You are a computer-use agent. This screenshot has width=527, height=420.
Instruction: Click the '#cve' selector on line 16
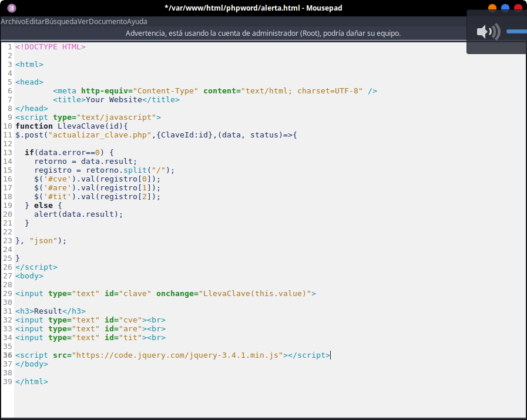pos(58,179)
